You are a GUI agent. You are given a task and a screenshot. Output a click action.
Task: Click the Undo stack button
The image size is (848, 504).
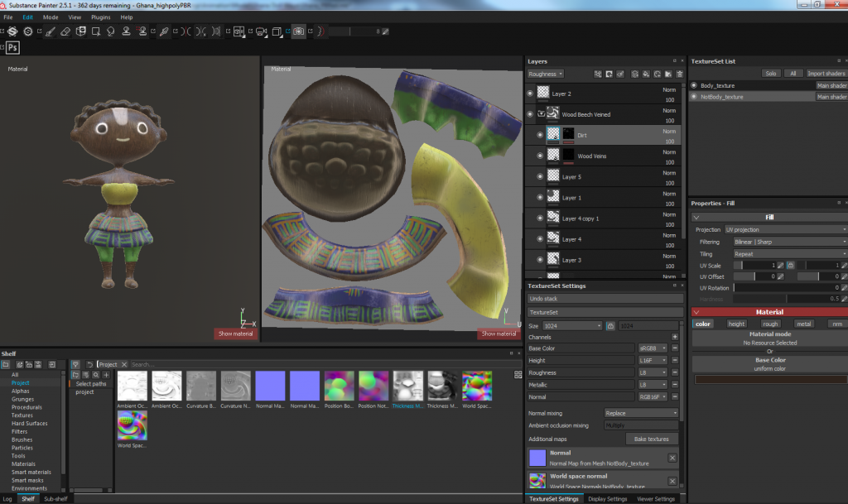605,299
